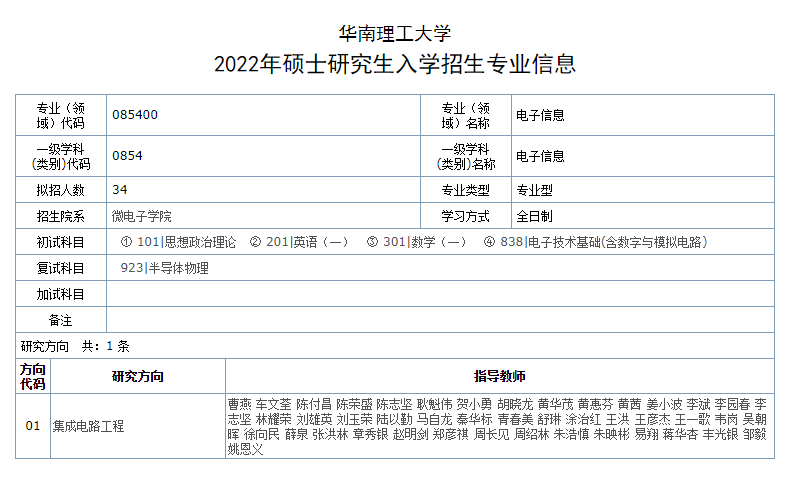792x482 pixels.
Task: Click advisor name 陈志坚
Action: tap(394, 404)
